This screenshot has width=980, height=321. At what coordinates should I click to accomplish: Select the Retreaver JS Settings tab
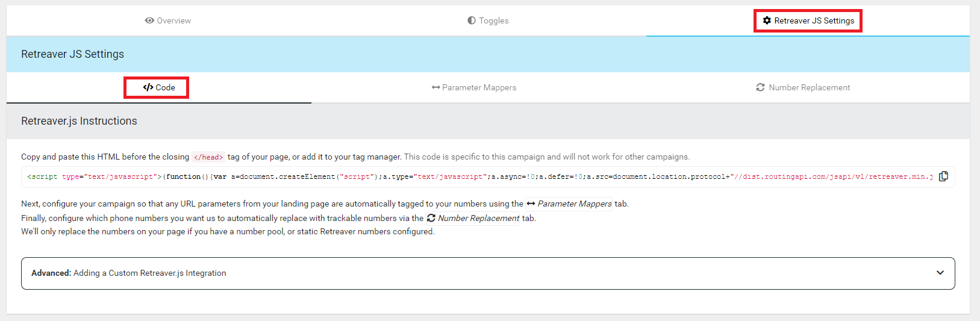tap(808, 20)
